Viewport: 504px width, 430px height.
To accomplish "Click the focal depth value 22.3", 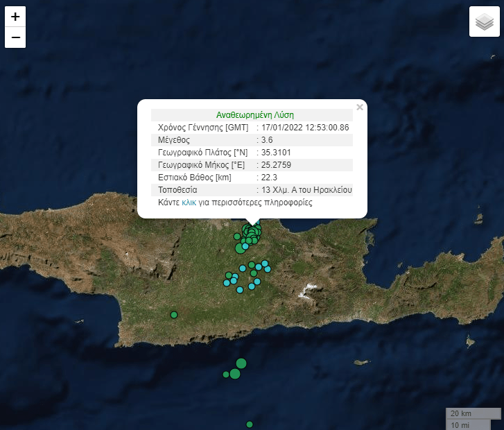I will pyautogui.click(x=270, y=178).
